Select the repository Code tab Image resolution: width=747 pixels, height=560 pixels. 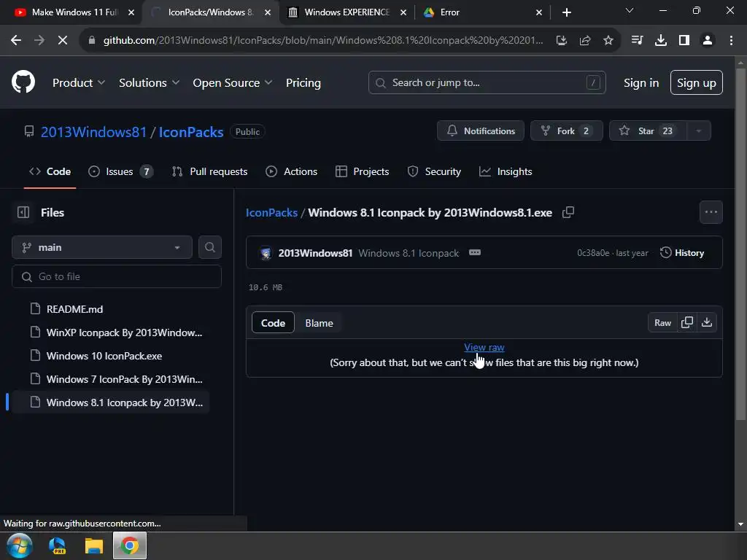point(50,171)
